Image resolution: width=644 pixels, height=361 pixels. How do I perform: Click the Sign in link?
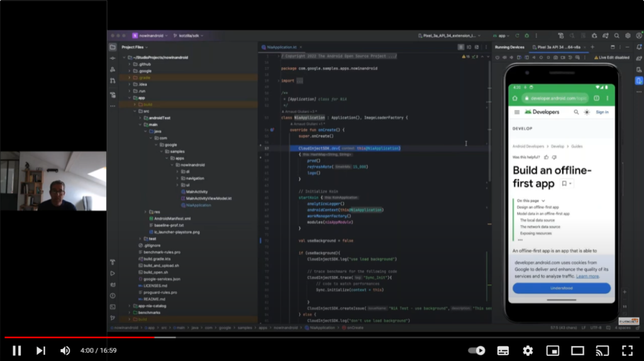(x=602, y=112)
